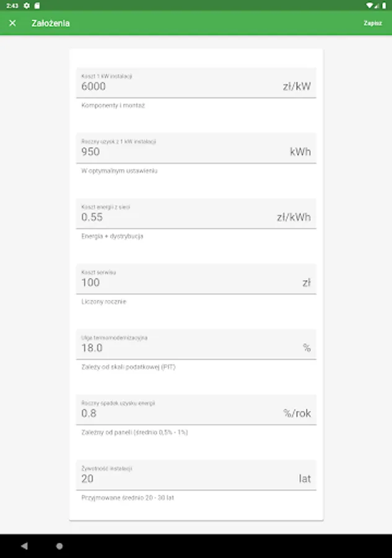Click the settings gear in status bar
The height and width of the screenshot is (558, 392).
(x=27, y=5)
